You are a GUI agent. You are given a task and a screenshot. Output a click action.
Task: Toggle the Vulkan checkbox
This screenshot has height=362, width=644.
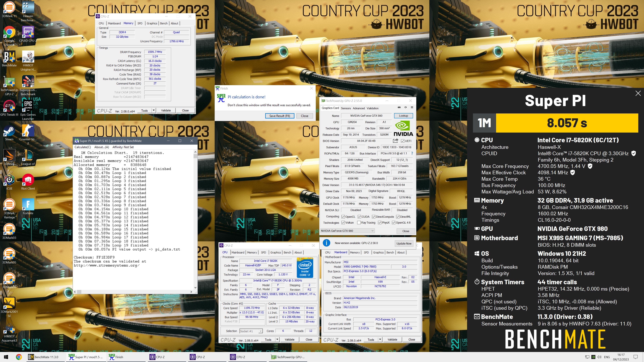click(343, 223)
